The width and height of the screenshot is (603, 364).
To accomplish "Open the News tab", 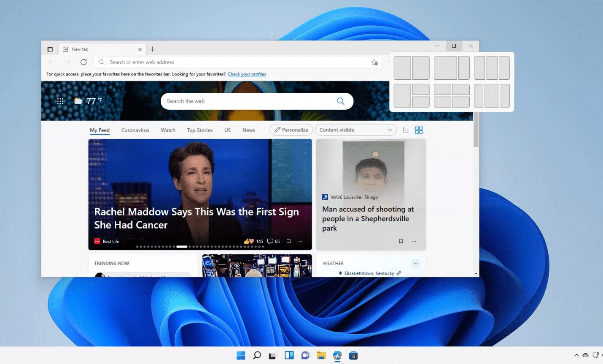I will (x=249, y=130).
